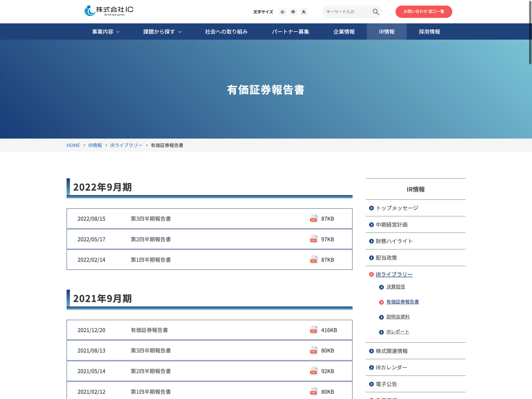
Task: Click the search magnifier icon
Action: pyautogui.click(x=376, y=12)
